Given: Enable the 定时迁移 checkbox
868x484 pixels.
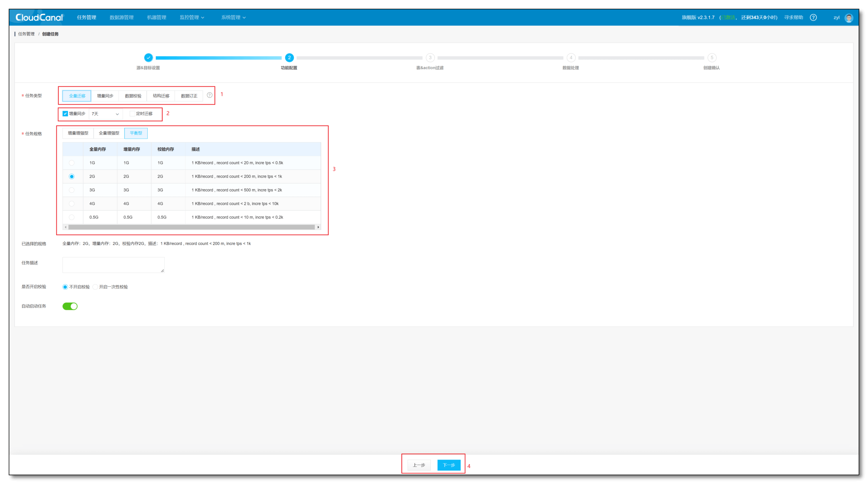Looking at the screenshot, I should point(132,113).
